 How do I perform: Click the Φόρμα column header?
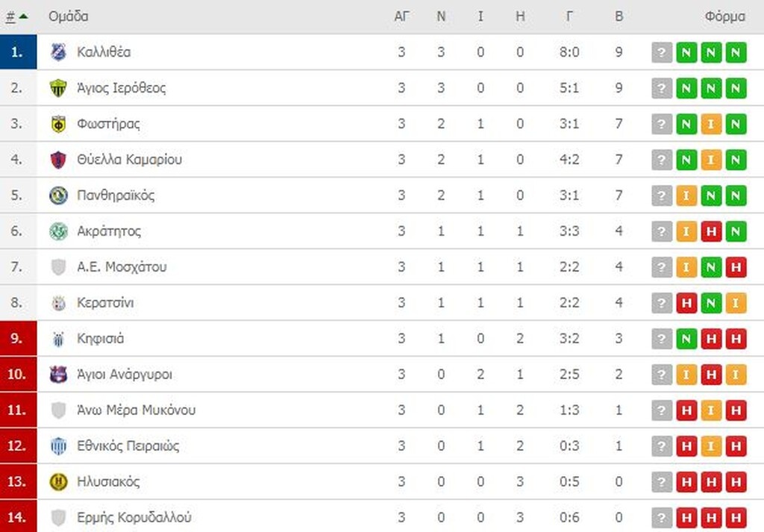tap(724, 16)
